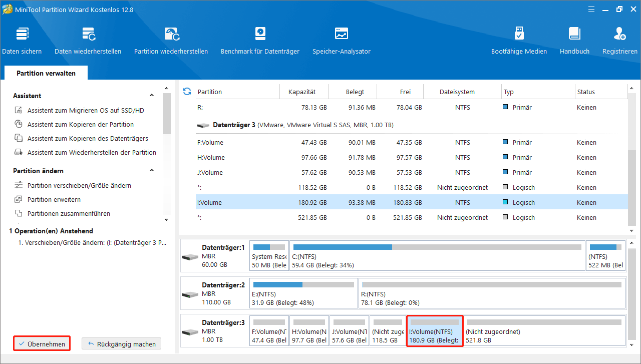The width and height of the screenshot is (641, 364).
Task: Select R:(NTFS) block in disk map
Action: (x=492, y=293)
